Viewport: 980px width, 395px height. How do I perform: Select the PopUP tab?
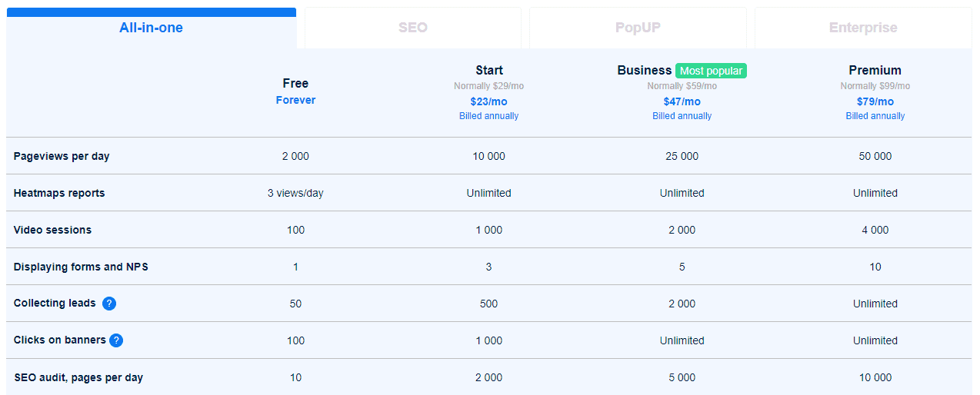click(638, 28)
